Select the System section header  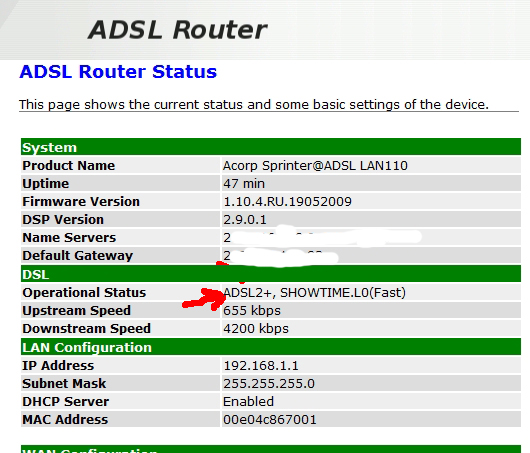tap(271, 147)
